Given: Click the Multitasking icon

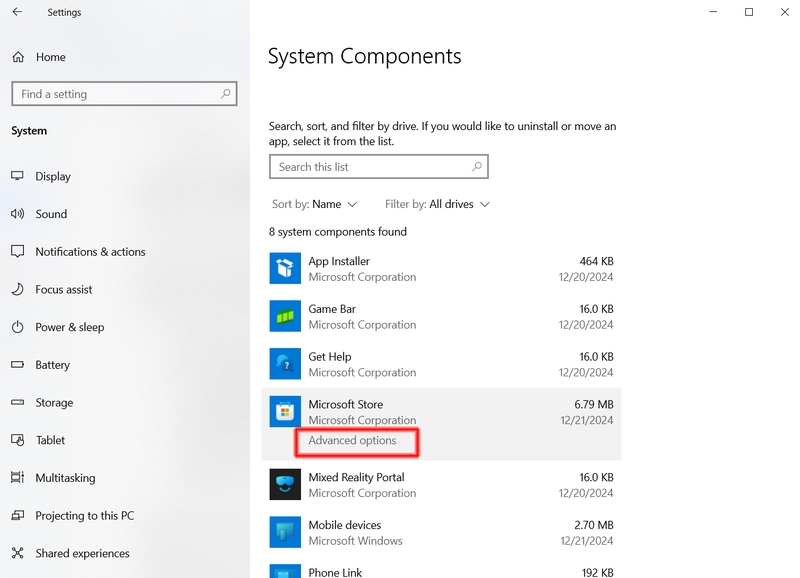Looking at the screenshot, I should point(17,478).
